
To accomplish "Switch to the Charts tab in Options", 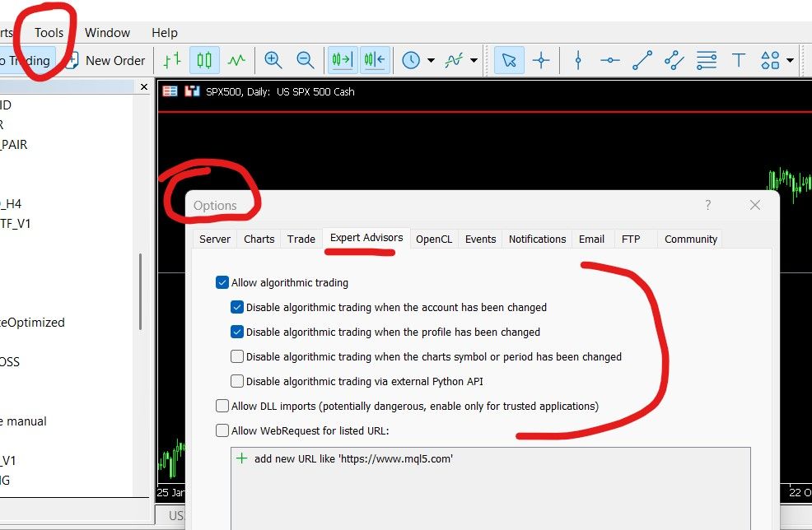I will pyautogui.click(x=259, y=239).
